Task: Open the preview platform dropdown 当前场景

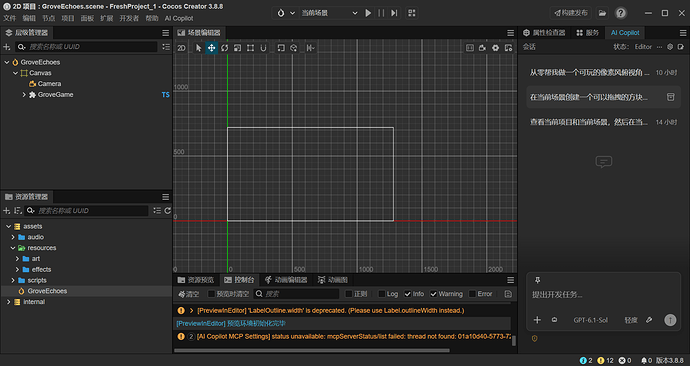Action: (x=329, y=13)
